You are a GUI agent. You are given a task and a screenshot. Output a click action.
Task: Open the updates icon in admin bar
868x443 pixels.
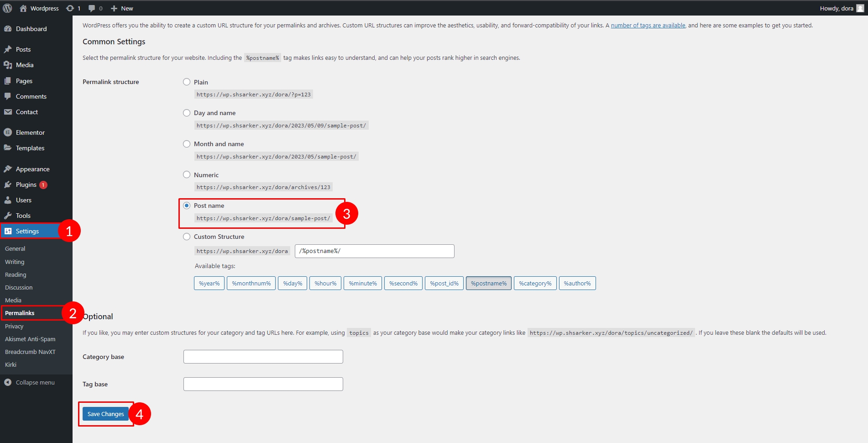[x=70, y=8]
